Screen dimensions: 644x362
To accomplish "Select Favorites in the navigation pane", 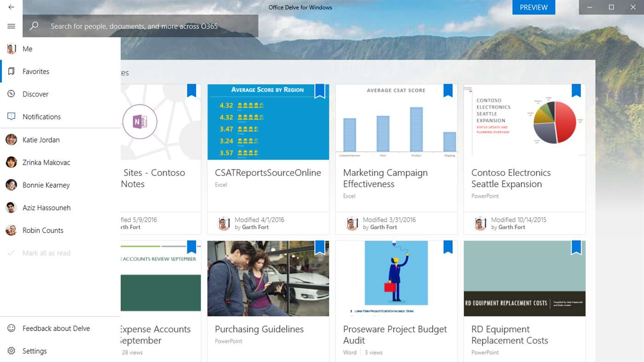I will coord(60,71).
